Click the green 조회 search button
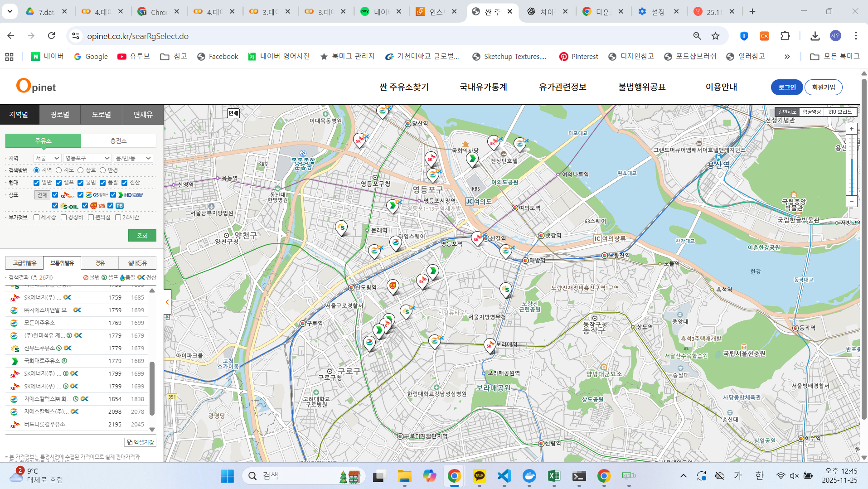 pyautogui.click(x=142, y=236)
